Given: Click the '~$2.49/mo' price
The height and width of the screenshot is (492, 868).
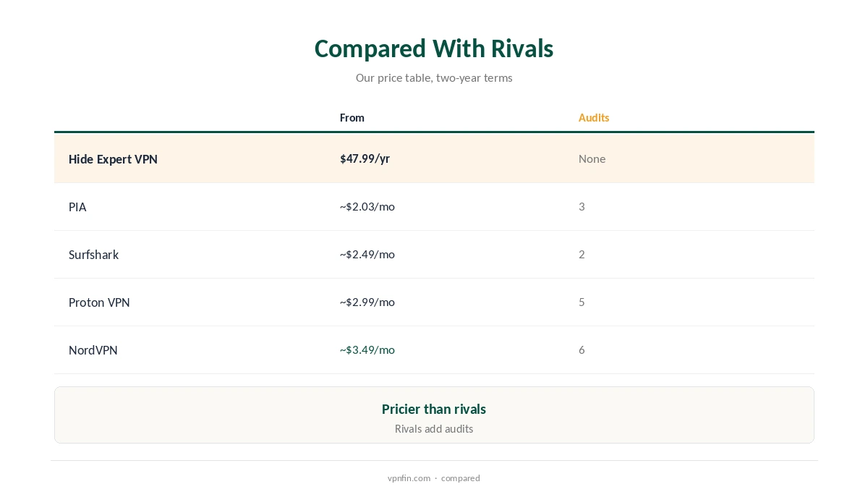Looking at the screenshot, I should 367,254.
